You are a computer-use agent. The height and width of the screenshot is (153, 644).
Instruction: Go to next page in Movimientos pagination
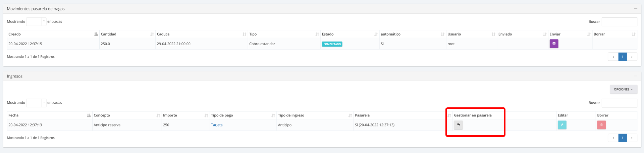coord(632,57)
